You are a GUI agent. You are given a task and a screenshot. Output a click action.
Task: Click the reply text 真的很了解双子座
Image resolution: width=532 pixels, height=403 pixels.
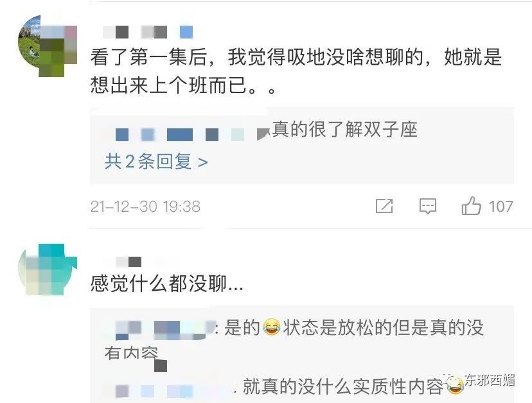(x=345, y=130)
